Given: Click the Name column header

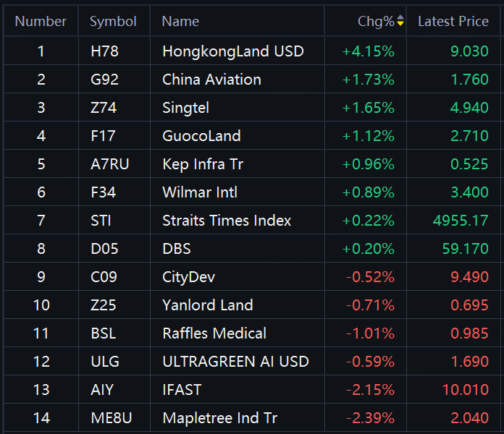Looking at the screenshot, I should click(180, 22).
